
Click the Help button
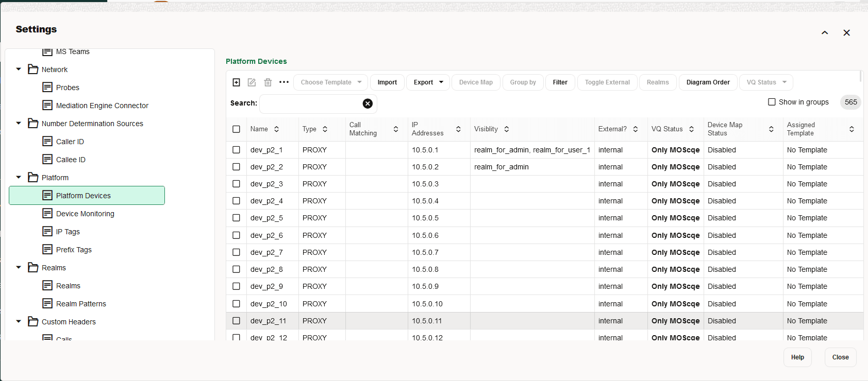click(x=797, y=357)
